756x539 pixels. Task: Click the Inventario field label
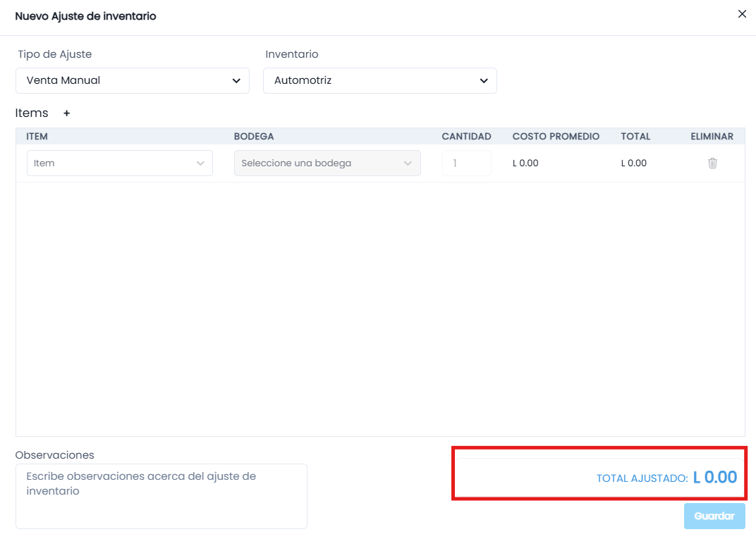tap(292, 54)
